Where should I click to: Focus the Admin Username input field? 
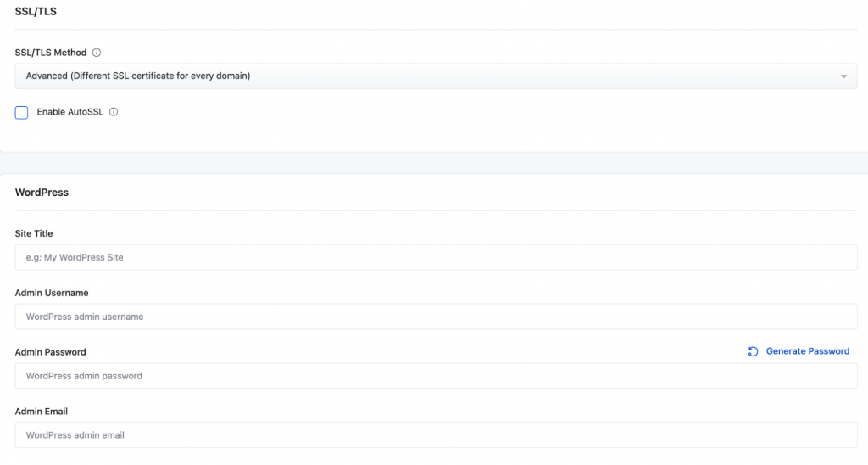[436, 317]
